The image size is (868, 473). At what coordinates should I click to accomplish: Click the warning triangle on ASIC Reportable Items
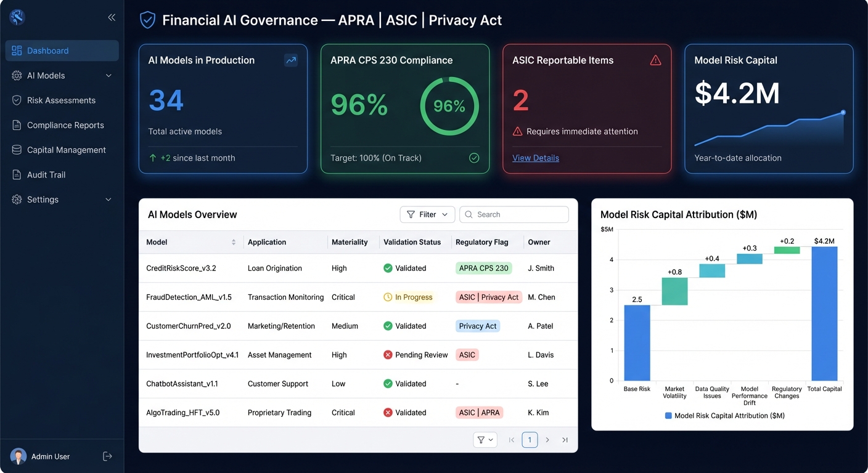click(x=655, y=60)
